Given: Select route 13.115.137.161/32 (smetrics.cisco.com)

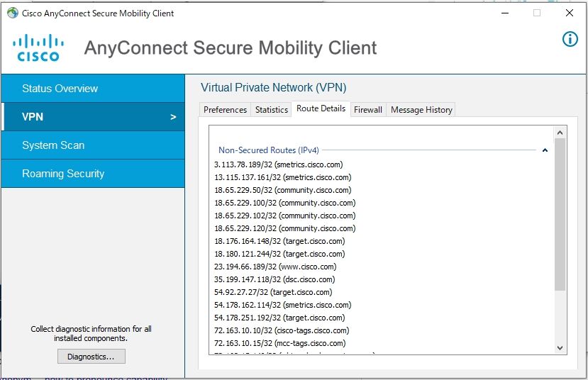Looking at the screenshot, I should coord(283,177).
